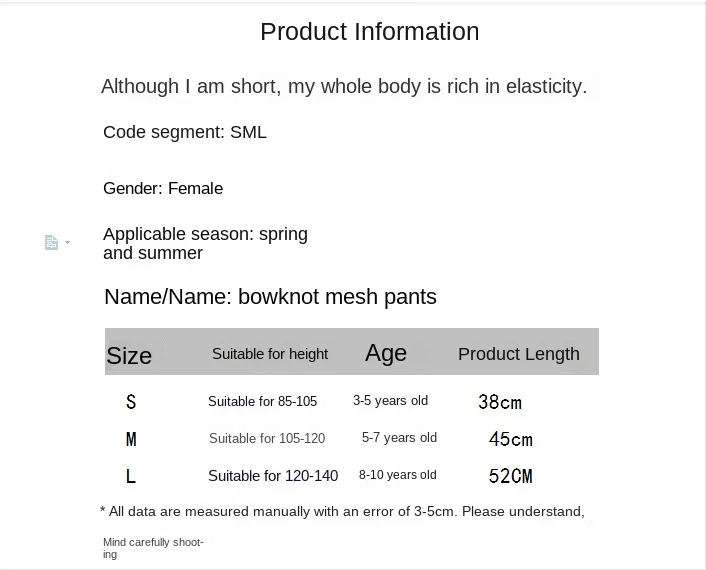
Task: Click the Applicable season text
Action: (205, 243)
